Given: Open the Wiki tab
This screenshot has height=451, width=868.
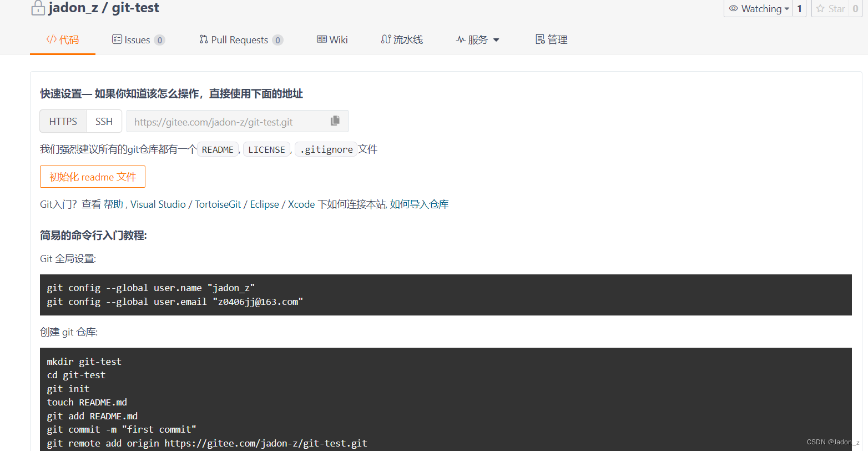Looking at the screenshot, I should [332, 39].
